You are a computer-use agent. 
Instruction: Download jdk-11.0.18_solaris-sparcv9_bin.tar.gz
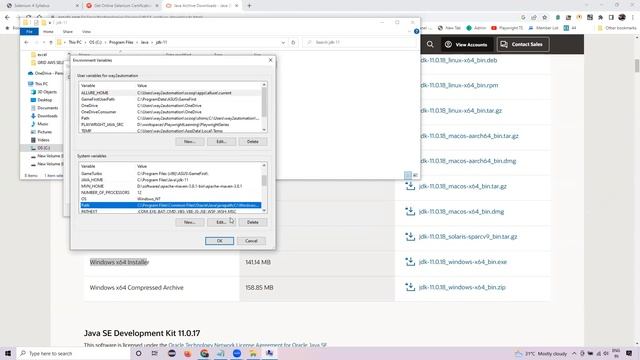click(x=468, y=237)
